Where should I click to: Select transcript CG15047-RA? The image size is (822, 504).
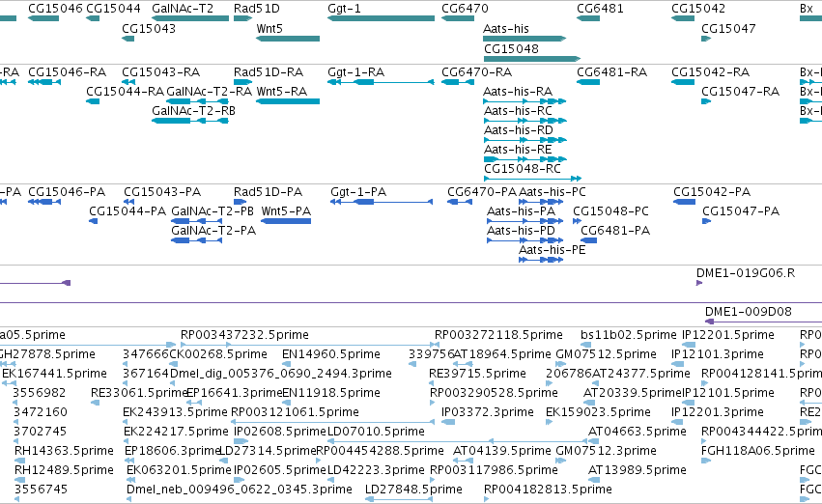740,91
